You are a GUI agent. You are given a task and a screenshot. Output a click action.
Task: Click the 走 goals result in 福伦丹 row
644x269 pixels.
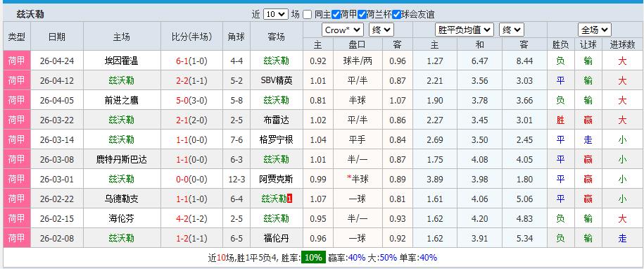click(x=622, y=239)
